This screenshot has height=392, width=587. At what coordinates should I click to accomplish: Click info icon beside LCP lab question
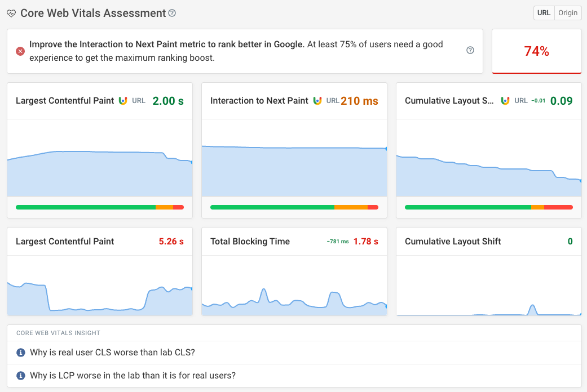click(x=21, y=375)
